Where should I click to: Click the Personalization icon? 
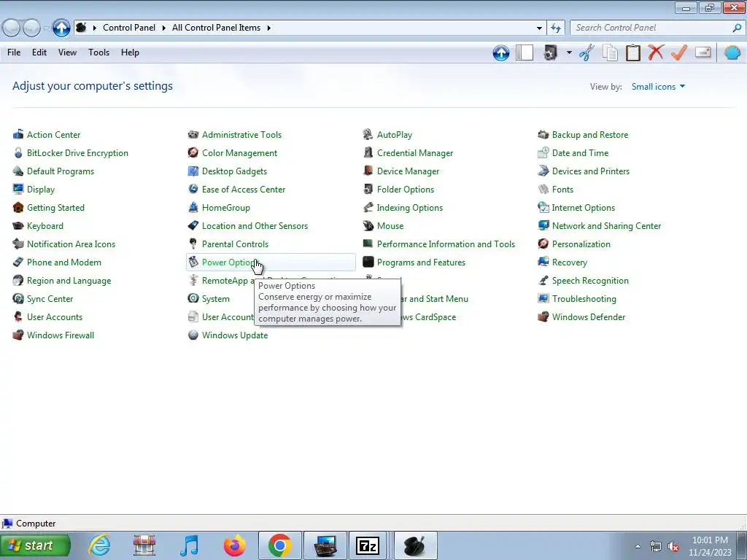[x=543, y=244]
